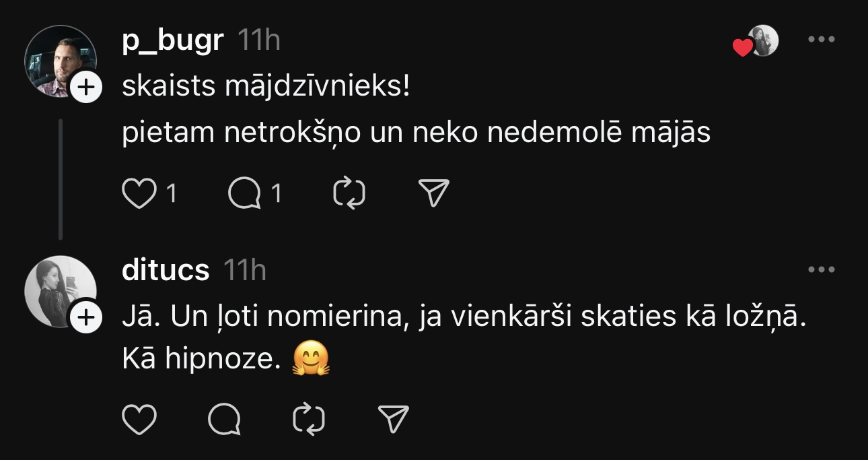Repost the ditucs reply
The height and width of the screenshot is (460, 868).
pyautogui.click(x=310, y=419)
